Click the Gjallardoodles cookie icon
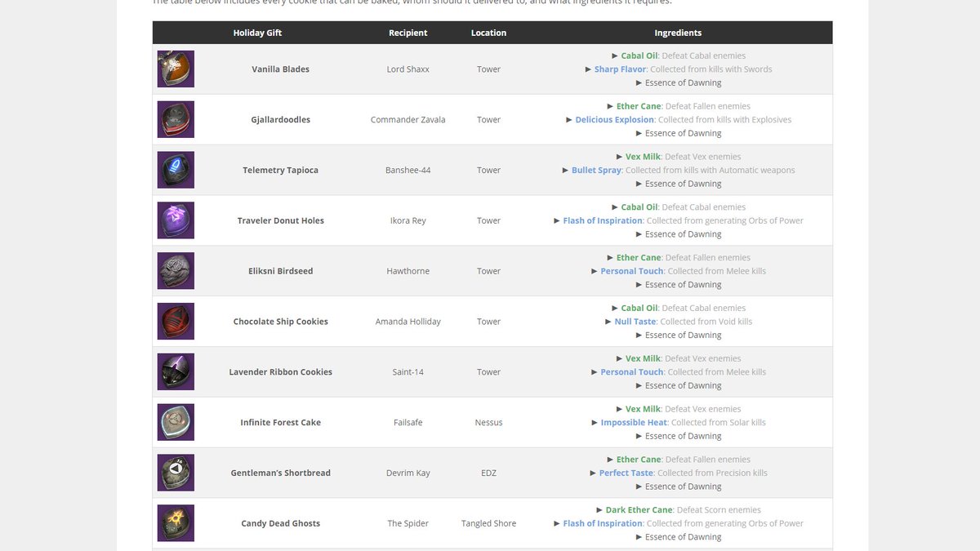Image resolution: width=980 pixels, height=551 pixels. coord(176,119)
